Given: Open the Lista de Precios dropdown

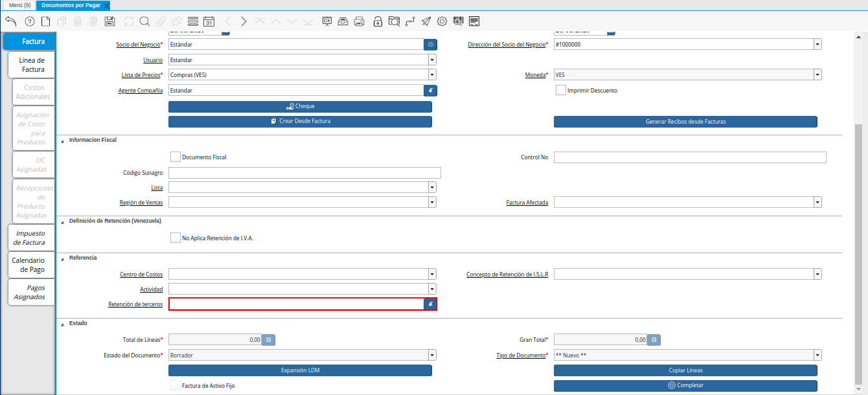Looking at the screenshot, I should pyautogui.click(x=431, y=75).
